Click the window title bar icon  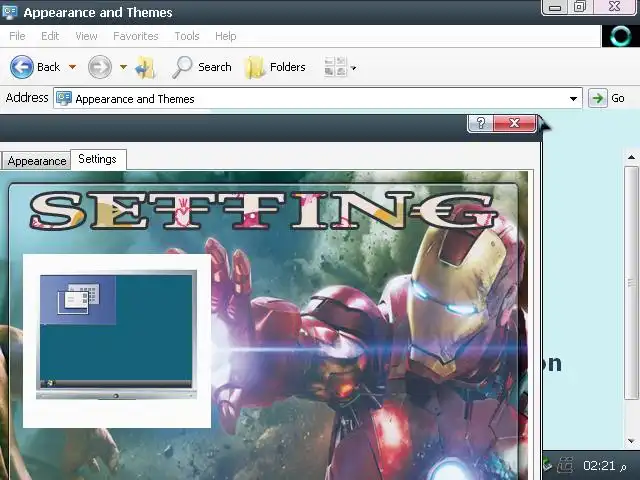click(x=9, y=11)
